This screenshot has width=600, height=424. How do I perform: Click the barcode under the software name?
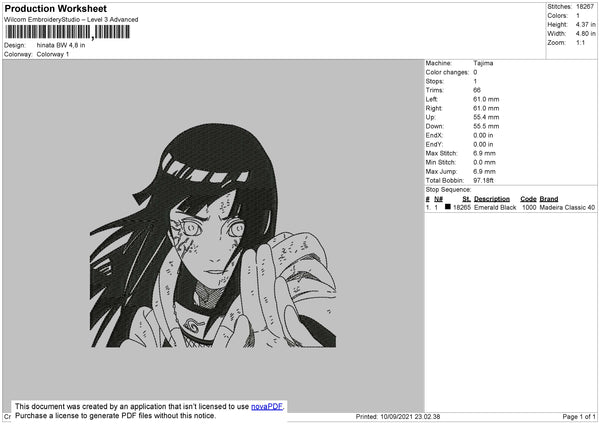coord(68,32)
